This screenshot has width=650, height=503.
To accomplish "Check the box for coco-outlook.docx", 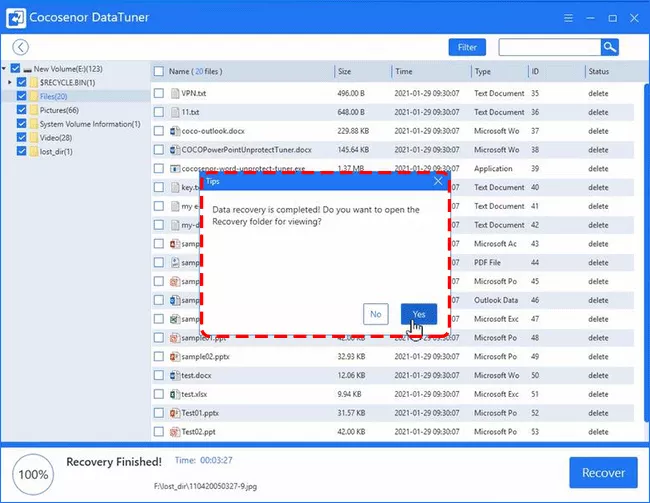I will [159, 131].
